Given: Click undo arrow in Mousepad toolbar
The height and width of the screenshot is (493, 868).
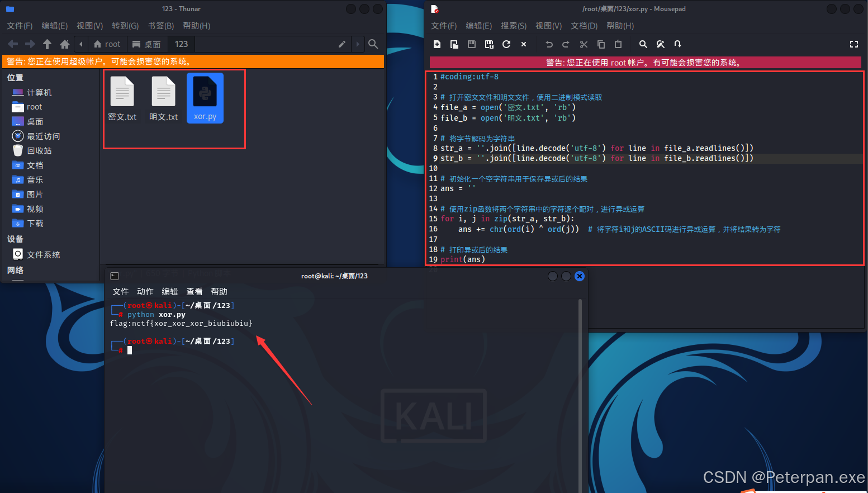Looking at the screenshot, I should pyautogui.click(x=549, y=44).
